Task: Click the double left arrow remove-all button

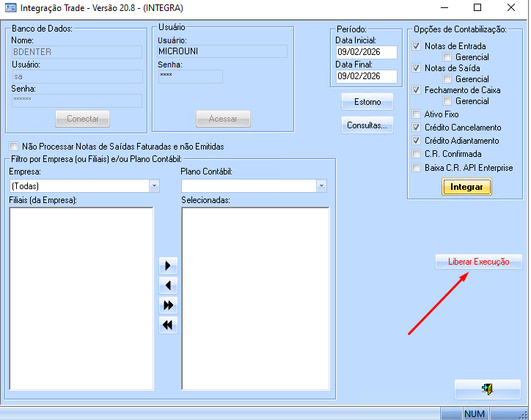Action: (x=168, y=325)
